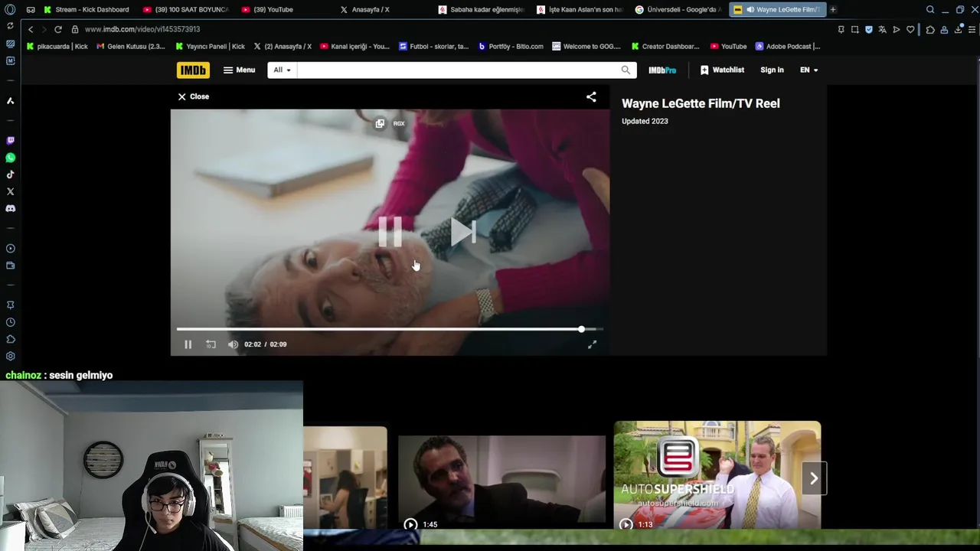Open Creator Dashboard bookmark

tap(665, 46)
